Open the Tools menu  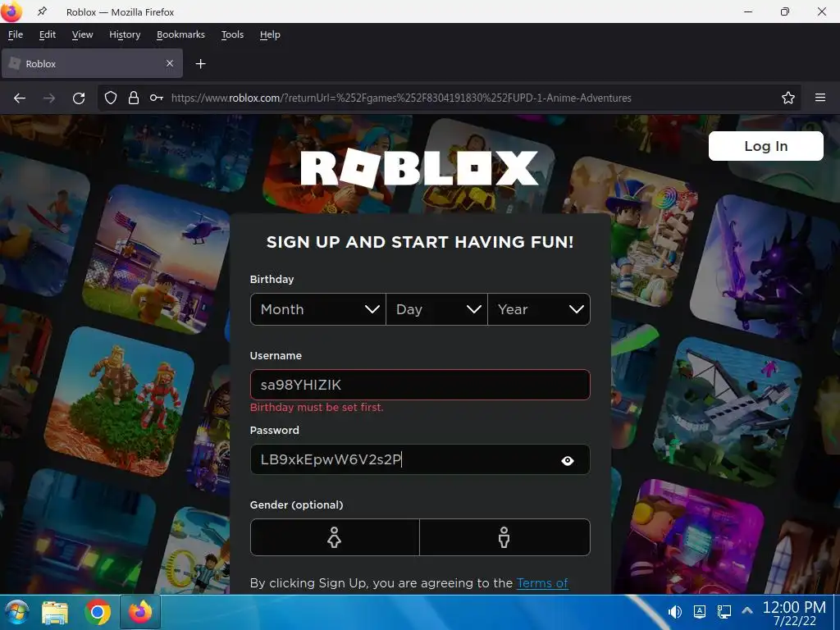click(x=232, y=34)
